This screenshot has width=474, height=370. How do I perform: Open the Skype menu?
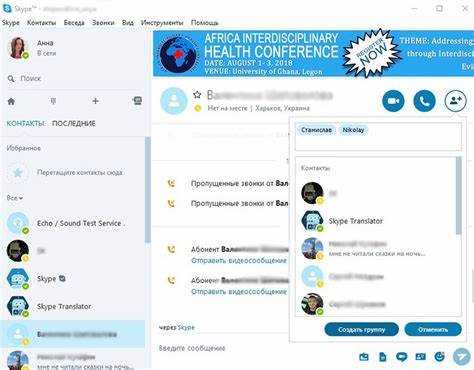pos(11,23)
